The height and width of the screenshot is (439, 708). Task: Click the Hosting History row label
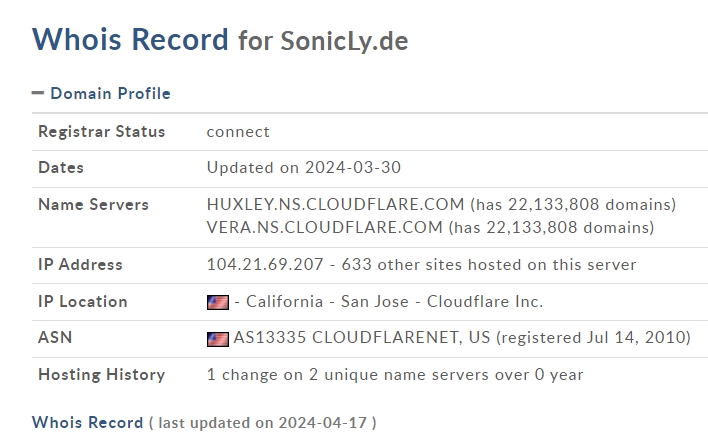[x=102, y=374]
